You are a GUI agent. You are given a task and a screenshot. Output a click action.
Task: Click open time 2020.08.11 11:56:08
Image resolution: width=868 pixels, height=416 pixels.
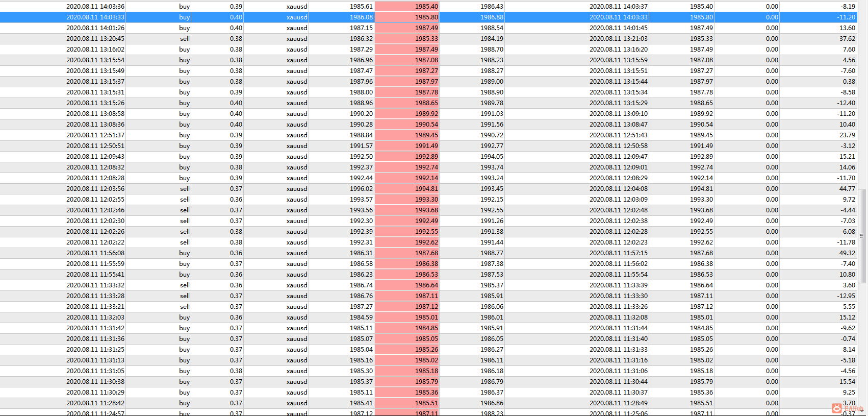[95, 253]
